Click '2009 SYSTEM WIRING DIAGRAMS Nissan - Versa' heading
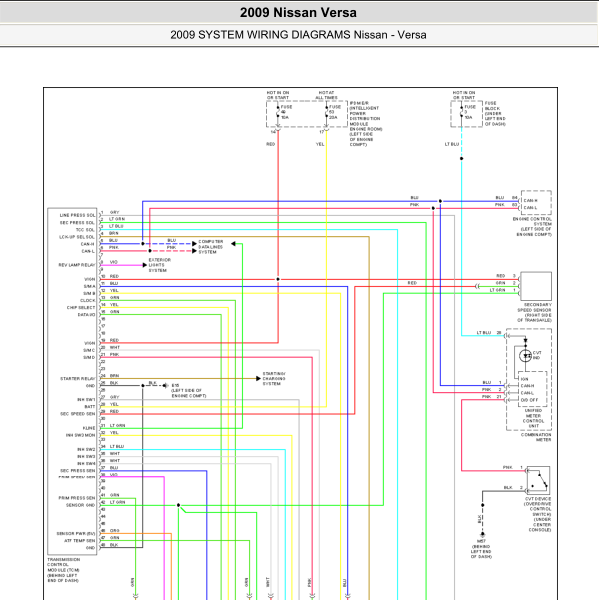 (x=298, y=35)
